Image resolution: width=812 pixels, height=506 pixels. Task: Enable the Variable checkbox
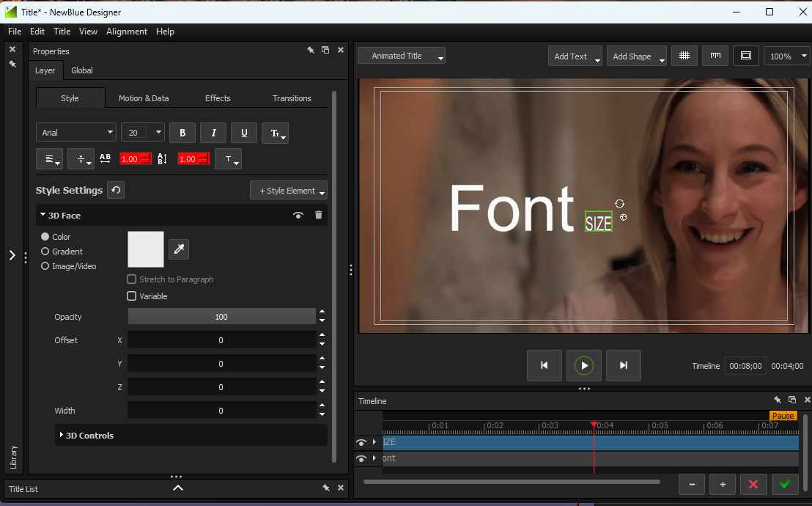(131, 296)
